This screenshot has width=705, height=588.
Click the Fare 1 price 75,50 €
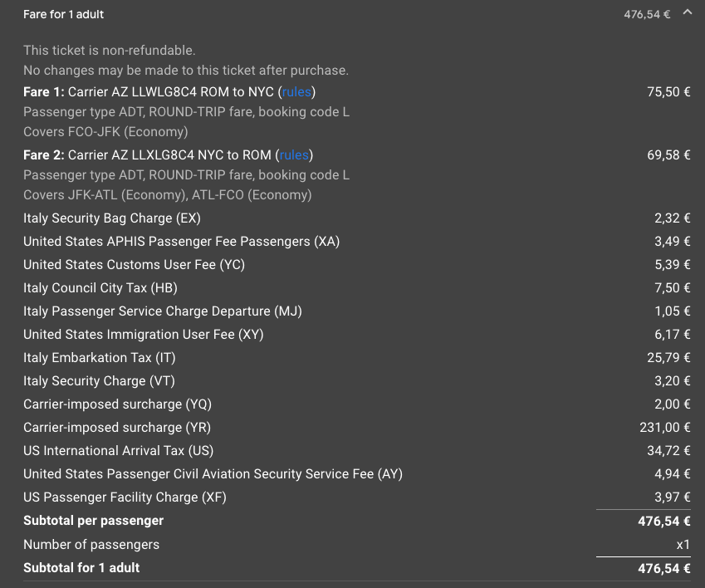click(x=668, y=91)
